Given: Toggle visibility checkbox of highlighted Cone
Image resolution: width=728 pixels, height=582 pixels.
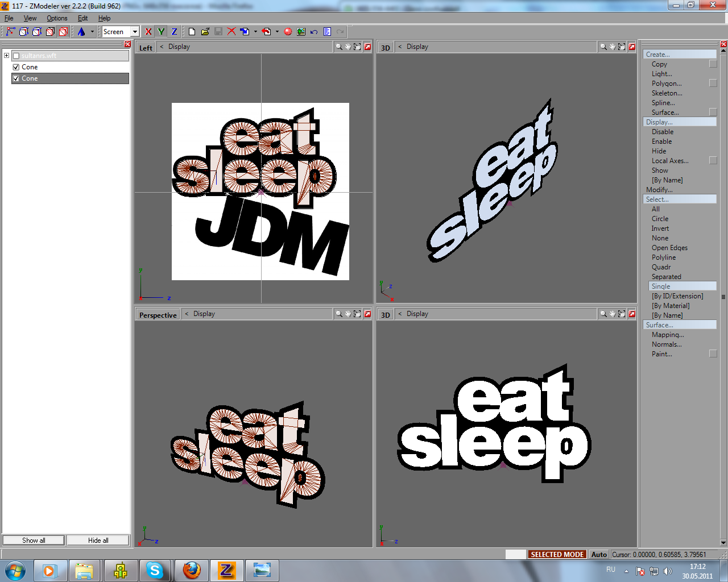Looking at the screenshot, I should [x=16, y=78].
